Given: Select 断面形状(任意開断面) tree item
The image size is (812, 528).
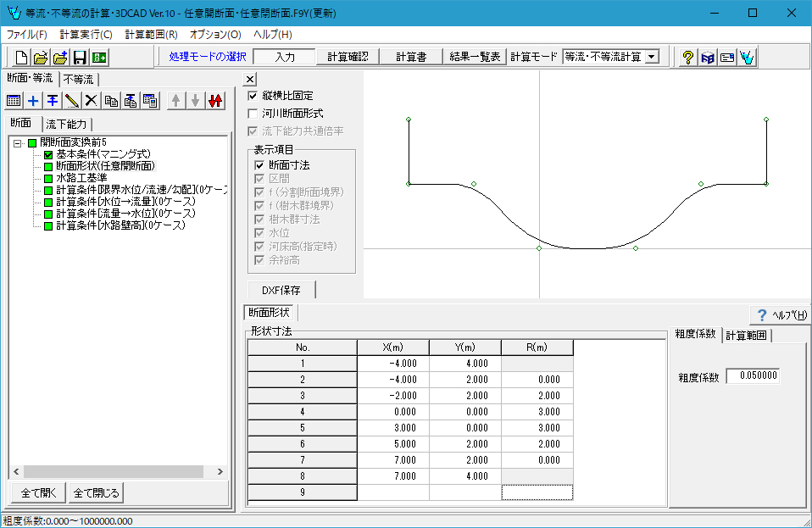Looking at the screenshot, I should [106, 166].
